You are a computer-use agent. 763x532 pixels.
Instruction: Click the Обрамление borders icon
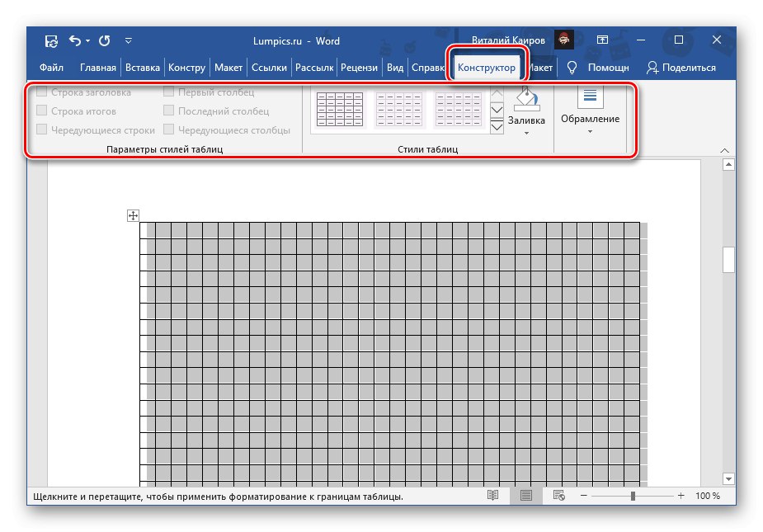[590, 97]
